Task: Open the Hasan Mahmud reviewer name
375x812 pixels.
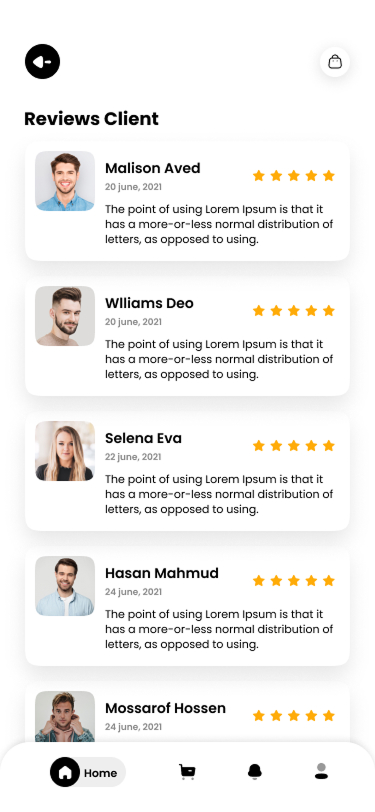Action: (162, 573)
